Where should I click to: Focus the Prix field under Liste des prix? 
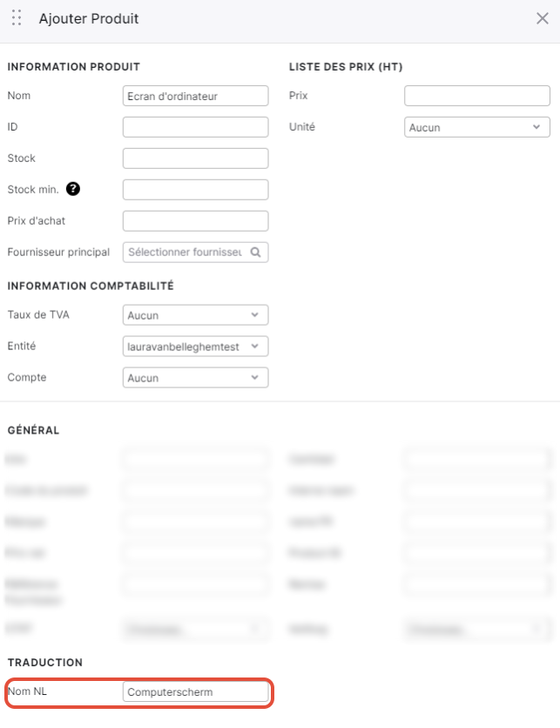(477, 96)
